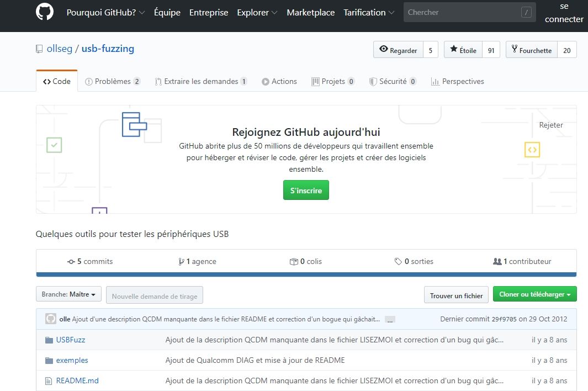Open the ollseg owner link
Image resolution: width=588 pixels, height=391 pixels.
(x=59, y=49)
